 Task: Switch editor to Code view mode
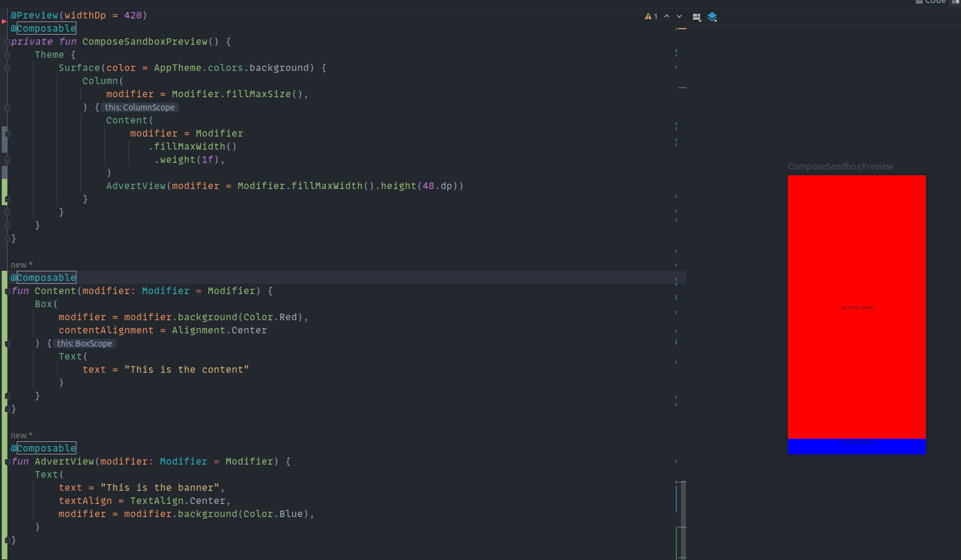[931, 2]
